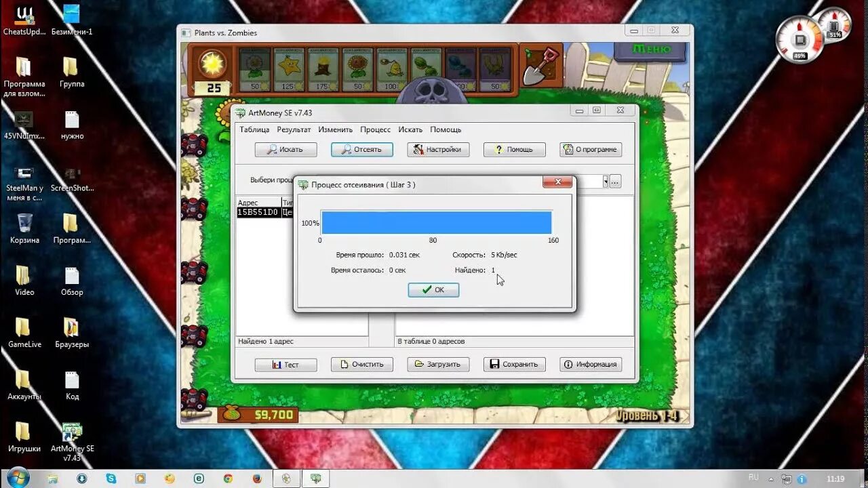Open the 45VNulmx desktop file

[x=24, y=125]
